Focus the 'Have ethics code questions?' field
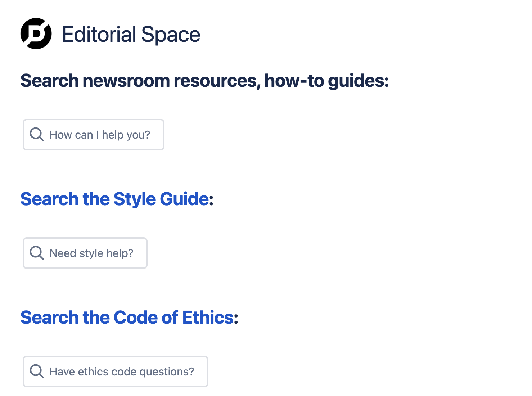This screenshot has width=532, height=396. pyautogui.click(x=116, y=372)
